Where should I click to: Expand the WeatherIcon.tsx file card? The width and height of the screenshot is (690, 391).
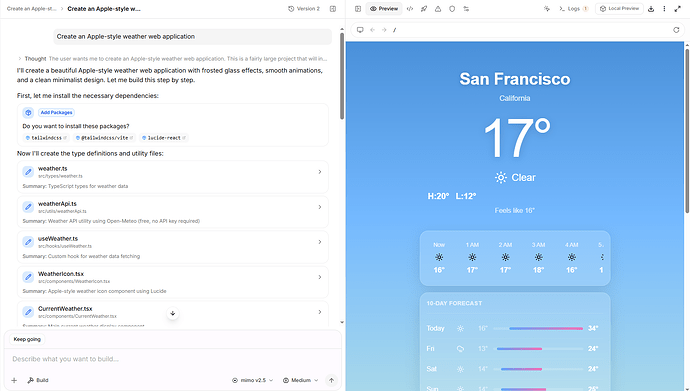tap(320, 277)
